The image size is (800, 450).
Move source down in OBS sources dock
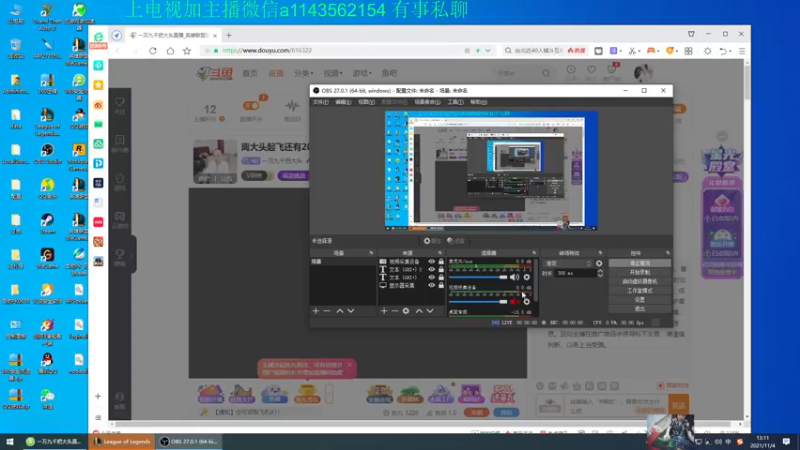click(430, 311)
